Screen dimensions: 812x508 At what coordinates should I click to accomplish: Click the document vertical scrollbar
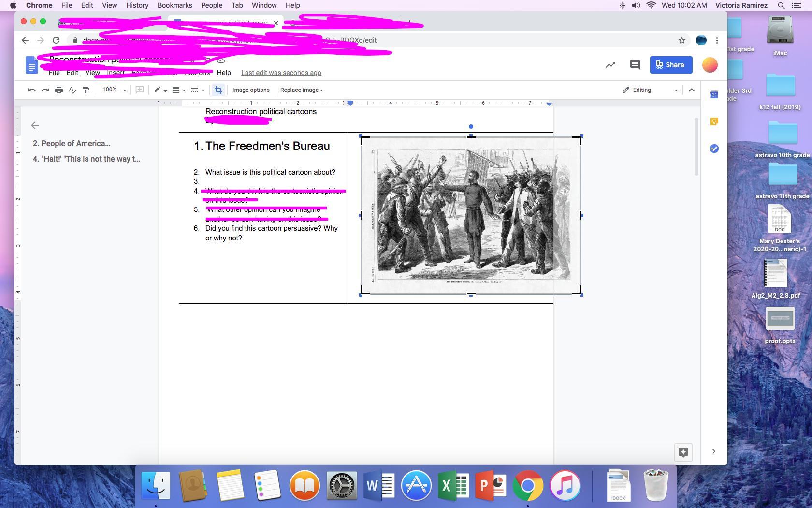pos(696,147)
